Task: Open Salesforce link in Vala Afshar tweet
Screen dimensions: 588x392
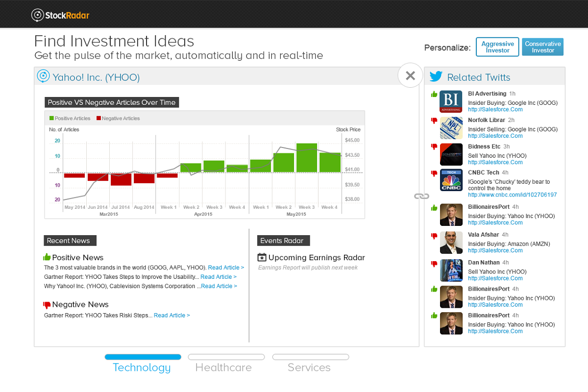Action: pyautogui.click(x=495, y=250)
